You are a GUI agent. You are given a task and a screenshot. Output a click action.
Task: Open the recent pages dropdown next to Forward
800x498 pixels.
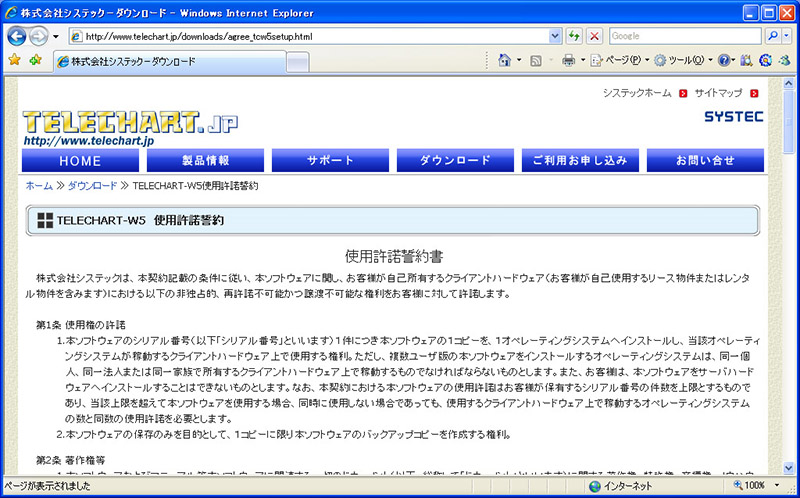pos(56,37)
